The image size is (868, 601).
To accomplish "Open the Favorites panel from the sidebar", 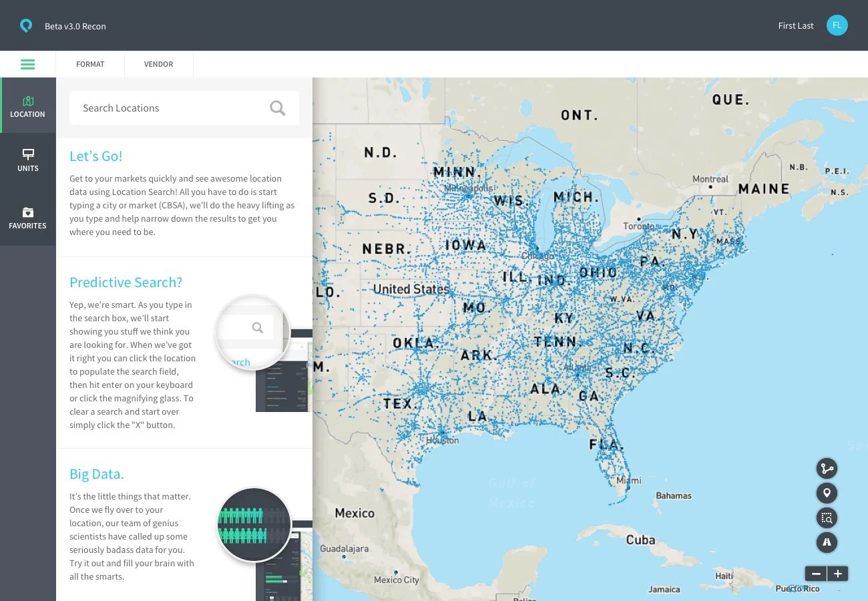I will click(27, 218).
